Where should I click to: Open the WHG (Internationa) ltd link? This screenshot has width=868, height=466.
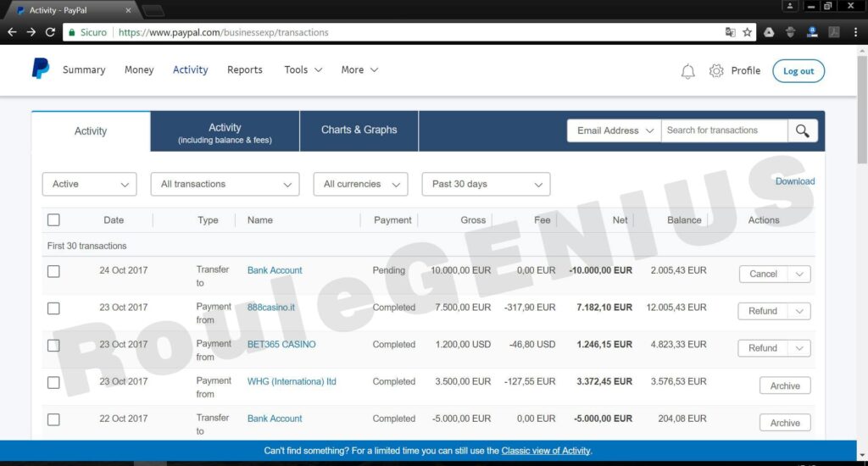point(292,381)
